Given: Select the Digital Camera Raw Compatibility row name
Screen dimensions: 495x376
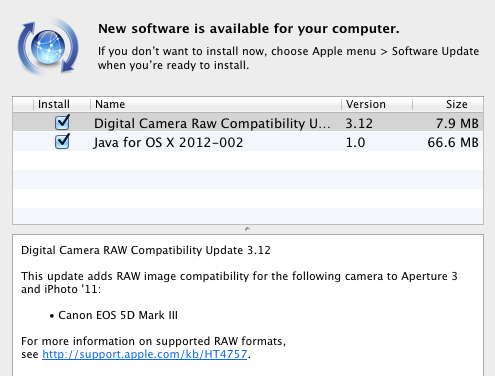Looking at the screenshot, I should pos(212,123).
